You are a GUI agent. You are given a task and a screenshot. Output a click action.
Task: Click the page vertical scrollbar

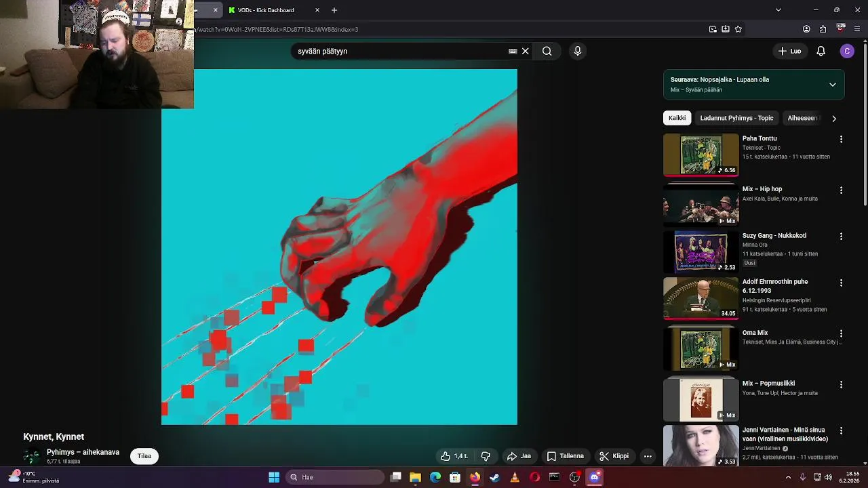point(865,125)
